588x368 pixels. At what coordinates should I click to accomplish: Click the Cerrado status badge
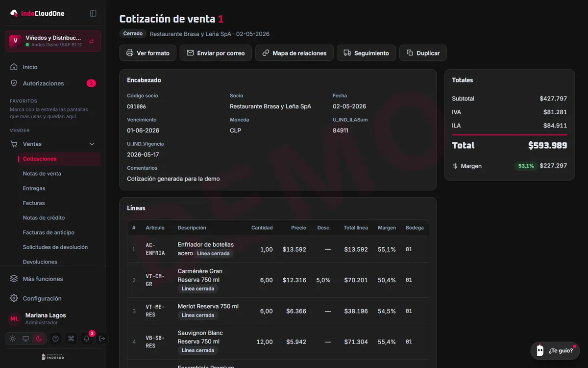point(133,34)
